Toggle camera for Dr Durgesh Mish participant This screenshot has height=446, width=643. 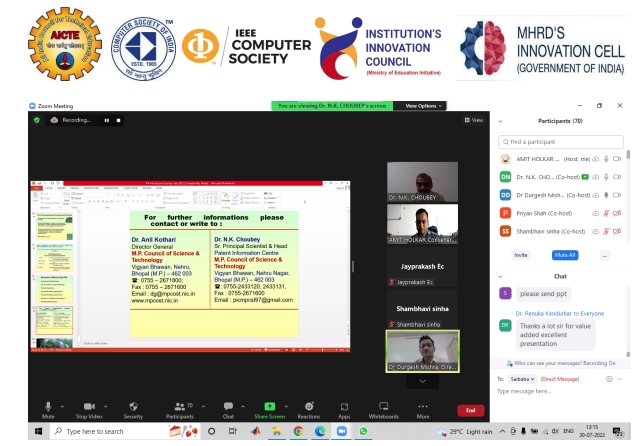pos(617,195)
